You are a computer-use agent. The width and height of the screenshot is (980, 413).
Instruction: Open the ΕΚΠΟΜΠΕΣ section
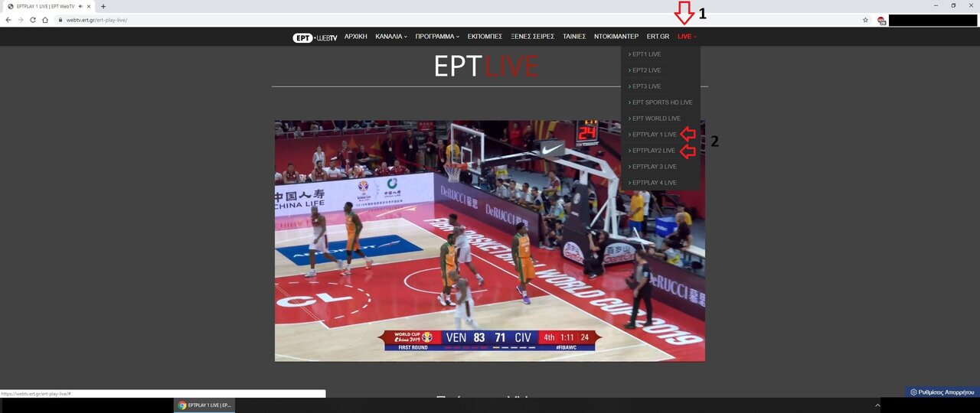click(485, 37)
